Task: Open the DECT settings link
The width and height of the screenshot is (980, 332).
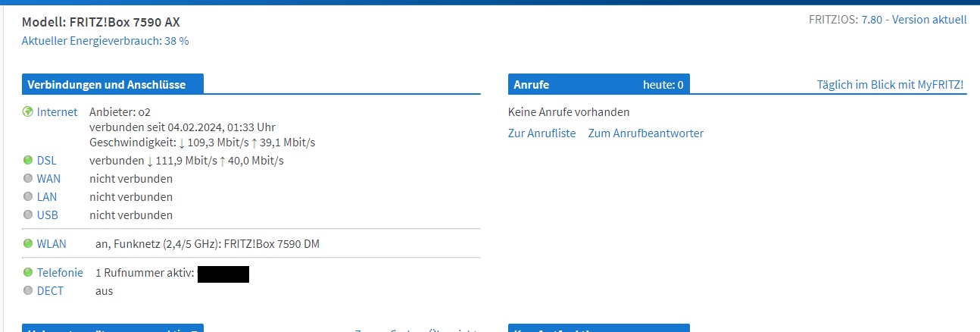Action: [x=50, y=290]
